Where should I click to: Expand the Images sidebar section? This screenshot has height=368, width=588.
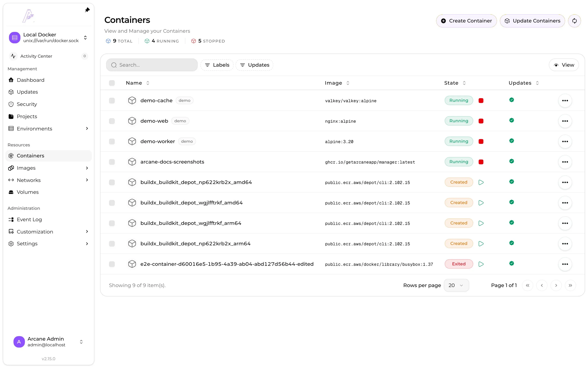[87, 168]
